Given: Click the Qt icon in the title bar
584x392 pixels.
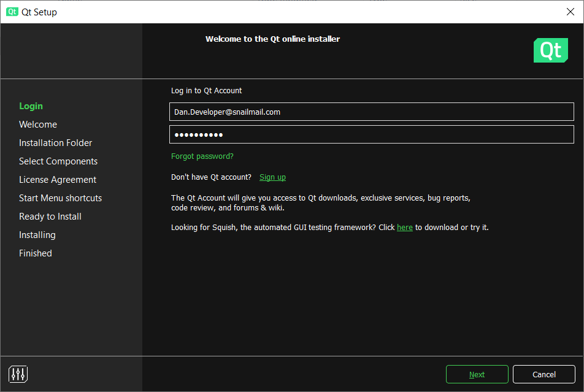Looking at the screenshot, I should pos(12,12).
